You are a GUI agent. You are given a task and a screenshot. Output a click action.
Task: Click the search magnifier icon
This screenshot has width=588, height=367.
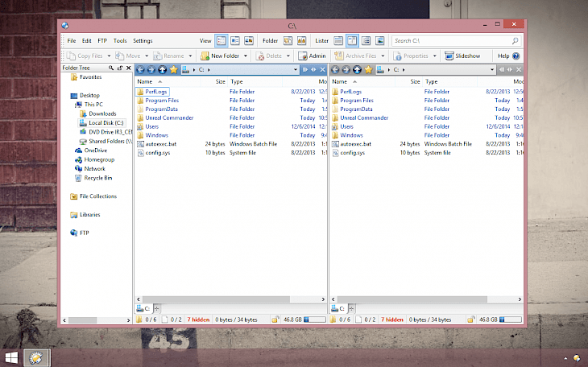point(516,40)
